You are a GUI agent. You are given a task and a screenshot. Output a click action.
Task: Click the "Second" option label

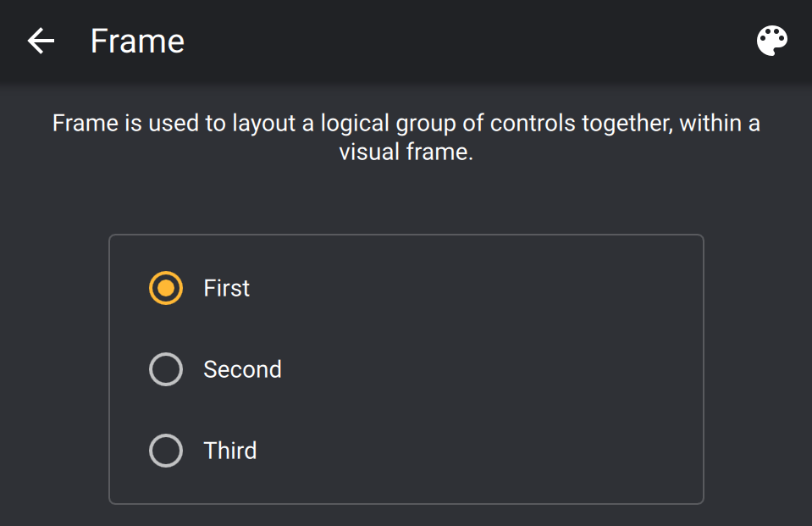tap(242, 369)
